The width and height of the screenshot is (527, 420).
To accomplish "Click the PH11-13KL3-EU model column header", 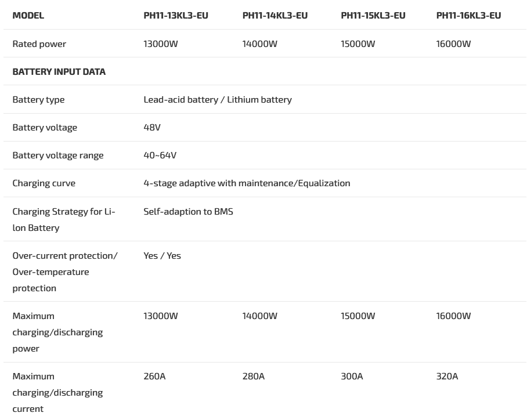I will [175, 16].
